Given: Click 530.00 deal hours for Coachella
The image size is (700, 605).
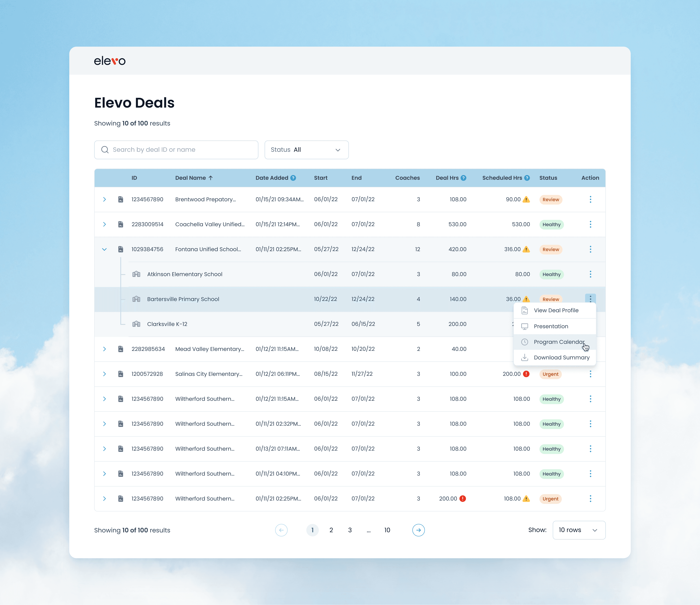Looking at the screenshot, I should (457, 224).
